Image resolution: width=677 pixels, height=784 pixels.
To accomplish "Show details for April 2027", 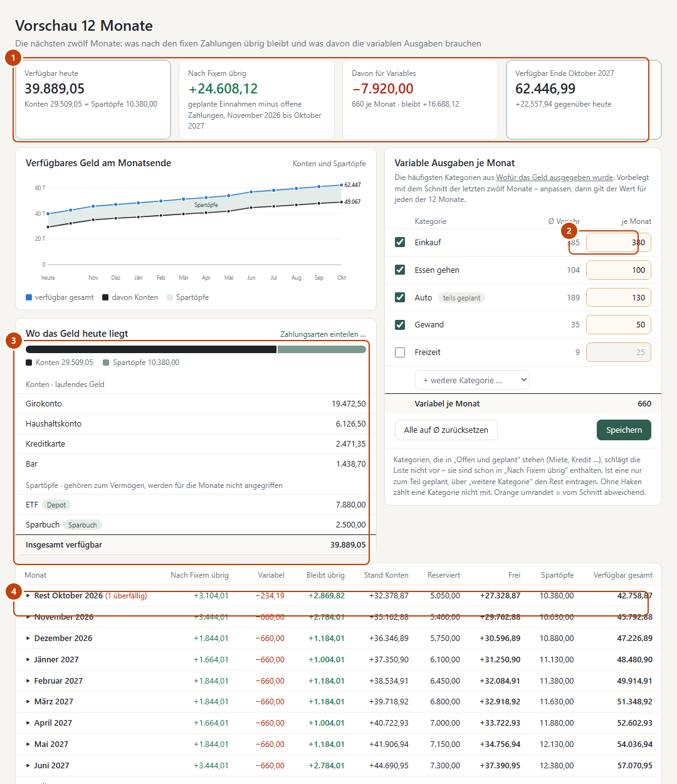I will coord(28,723).
